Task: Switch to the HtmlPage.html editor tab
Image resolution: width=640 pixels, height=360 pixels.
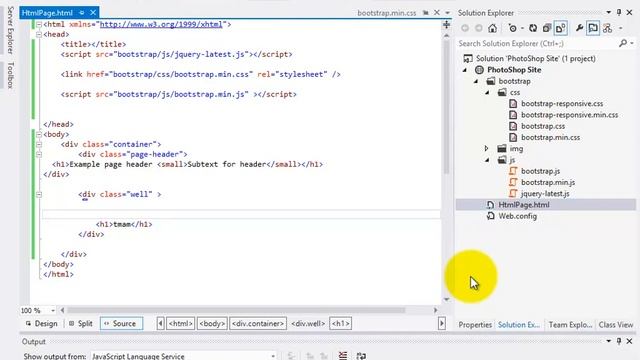Action: pyautogui.click(x=47, y=13)
